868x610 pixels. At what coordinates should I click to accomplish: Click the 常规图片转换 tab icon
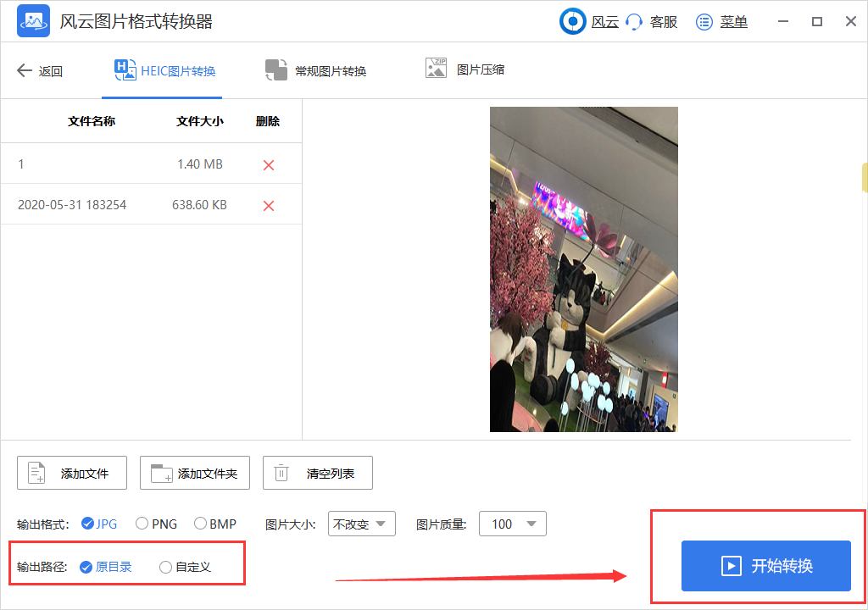[276, 69]
